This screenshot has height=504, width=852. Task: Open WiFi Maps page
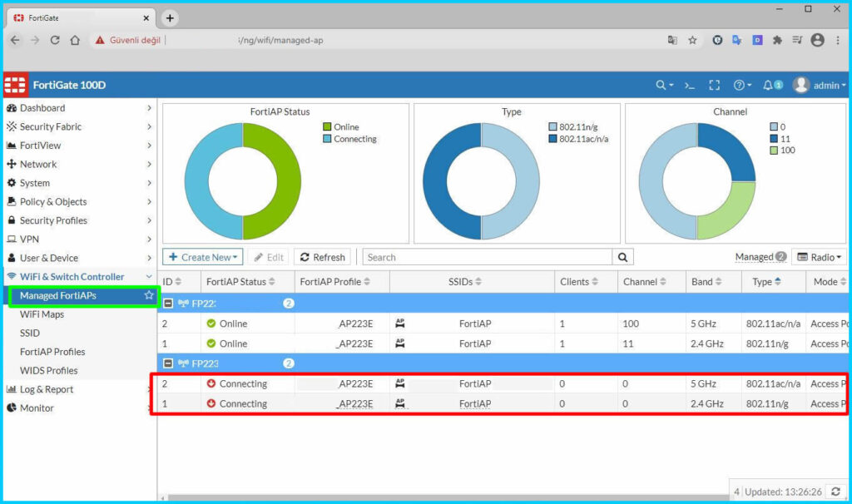click(42, 314)
